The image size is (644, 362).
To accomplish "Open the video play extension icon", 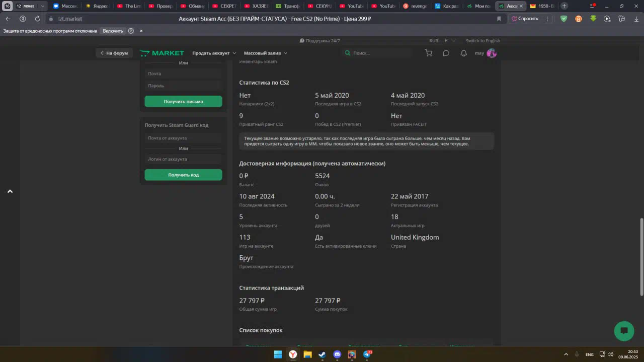I will (607, 19).
